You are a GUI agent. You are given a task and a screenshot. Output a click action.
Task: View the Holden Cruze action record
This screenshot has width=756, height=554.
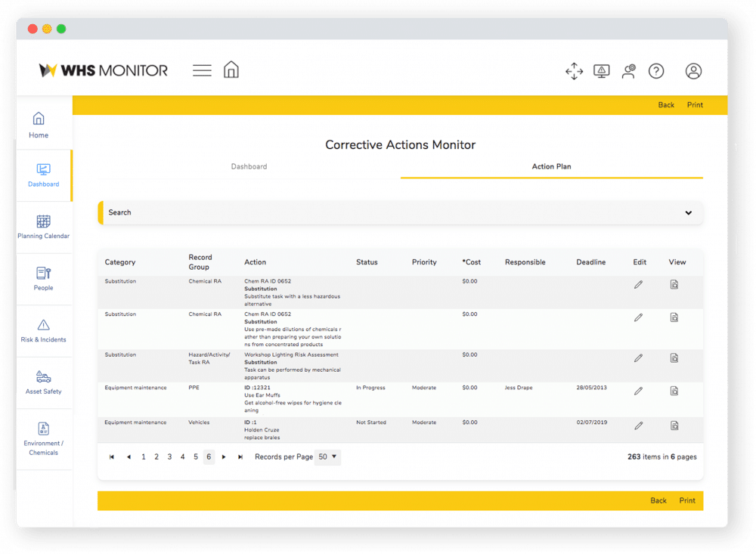click(674, 426)
